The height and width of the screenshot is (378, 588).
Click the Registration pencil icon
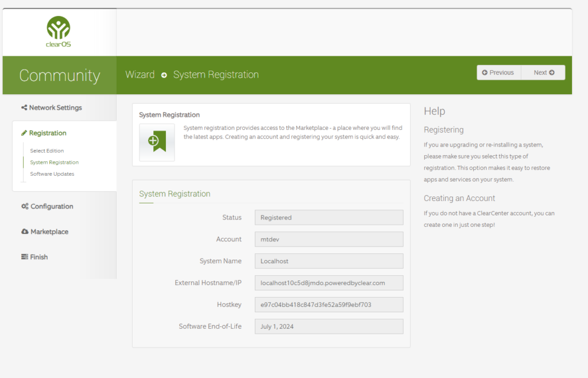pos(24,133)
